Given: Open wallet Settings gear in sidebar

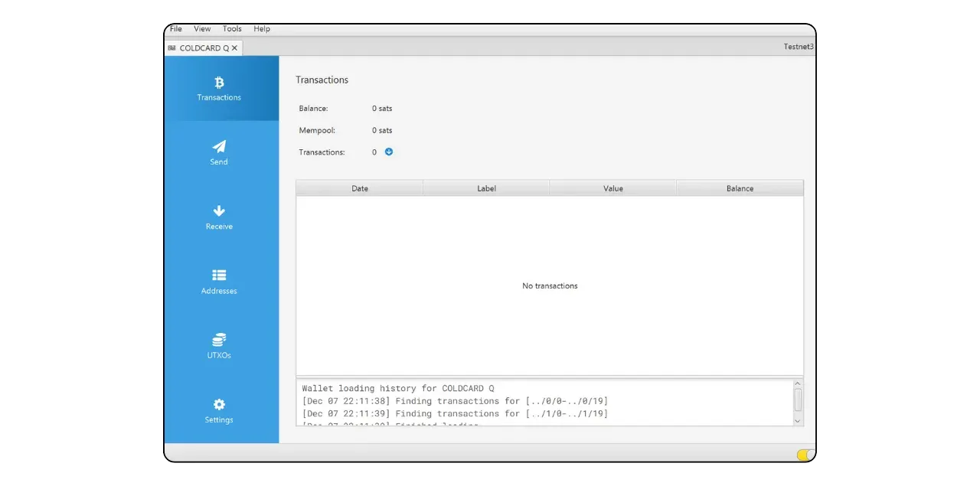Looking at the screenshot, I should tap(219, 410).
